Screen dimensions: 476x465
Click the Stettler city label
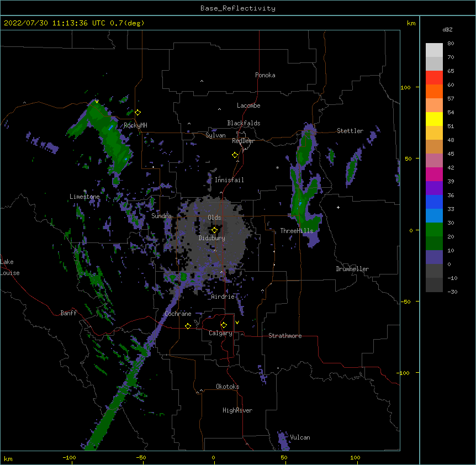coord(350,131)
